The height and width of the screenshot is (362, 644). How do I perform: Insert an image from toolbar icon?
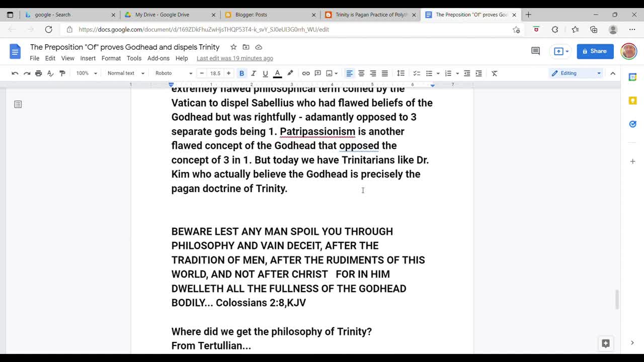tap(329, 73)
